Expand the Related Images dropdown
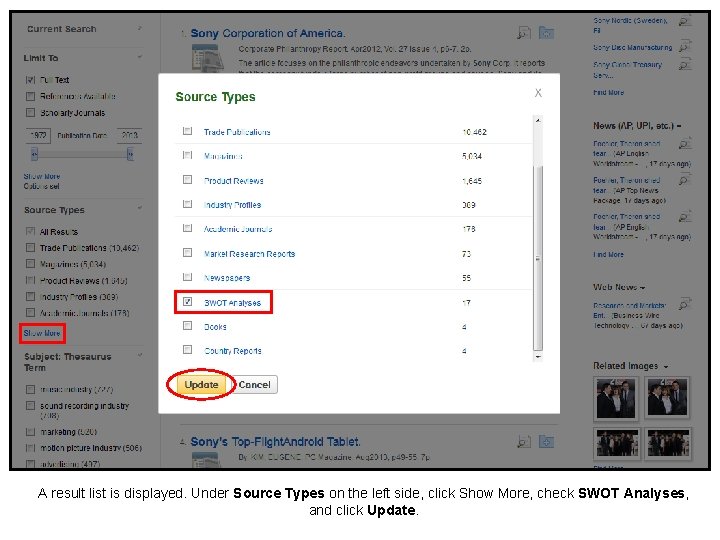The image size is (720, 540). click(x=665, y=366)
